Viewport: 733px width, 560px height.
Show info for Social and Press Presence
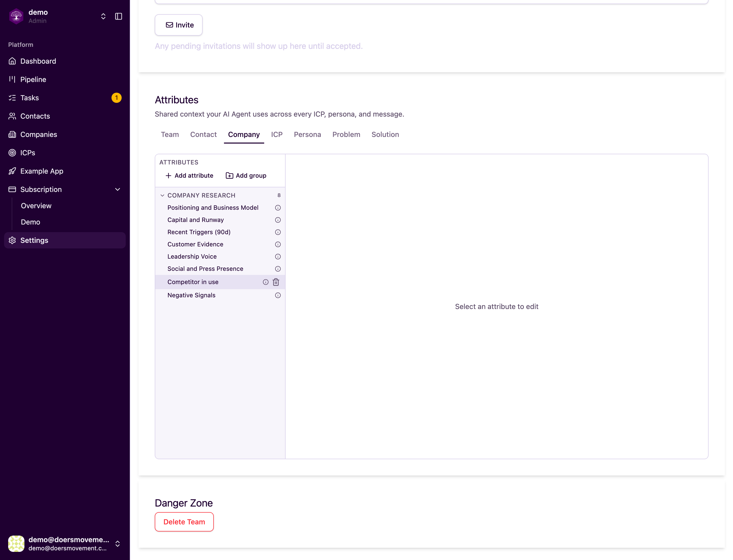[x=278, y=269]
